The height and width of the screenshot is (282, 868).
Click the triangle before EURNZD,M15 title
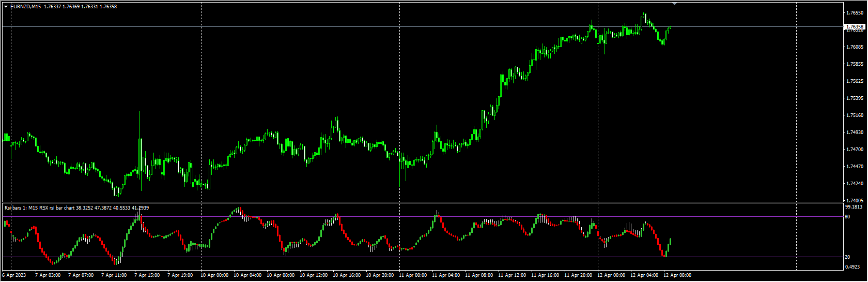click(6, 7)
